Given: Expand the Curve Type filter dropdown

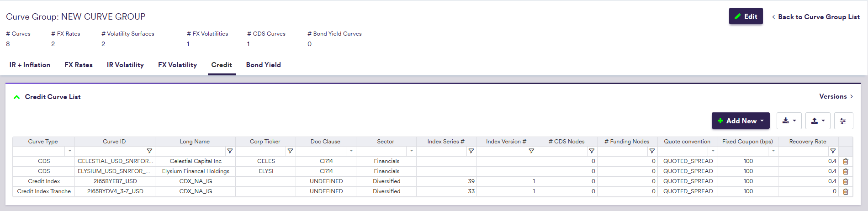Looking at the screenshot, I should (x=70, y=151).
